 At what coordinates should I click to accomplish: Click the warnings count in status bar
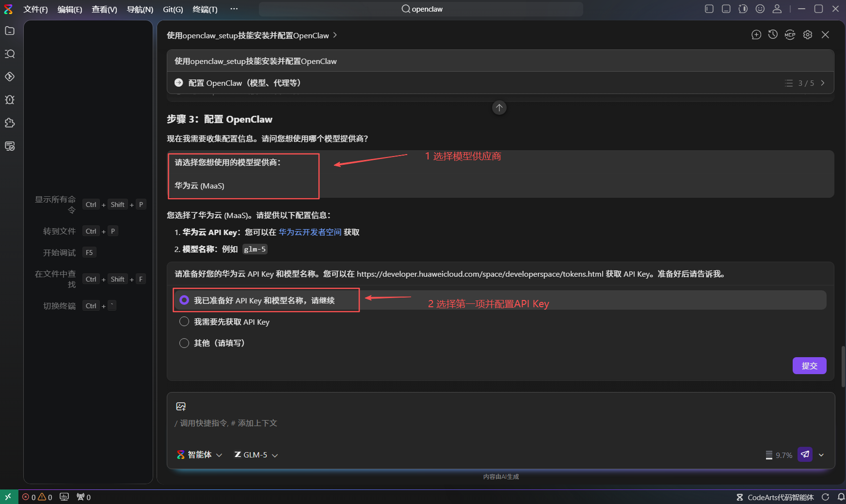point(45,497)
